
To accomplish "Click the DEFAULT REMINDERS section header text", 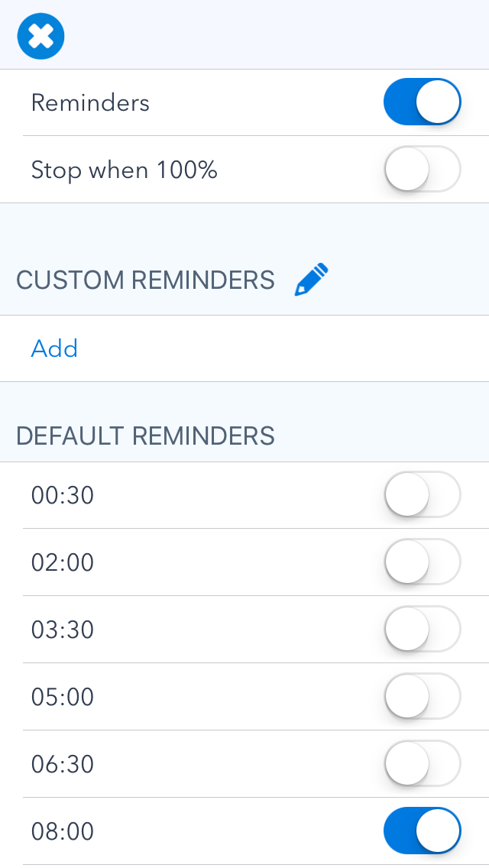I will [x=145, y=436].
